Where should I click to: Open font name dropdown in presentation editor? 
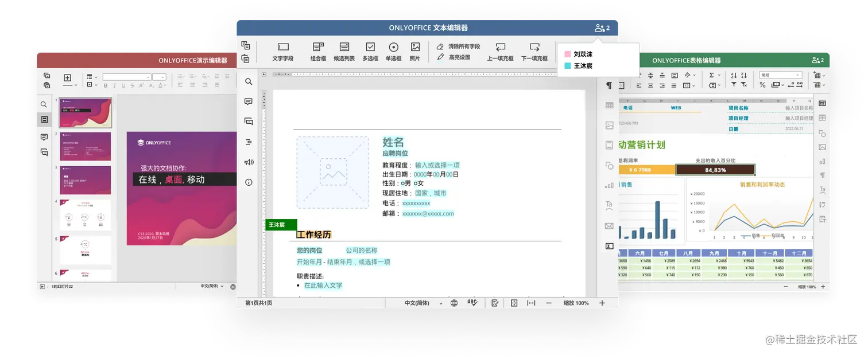127,77
